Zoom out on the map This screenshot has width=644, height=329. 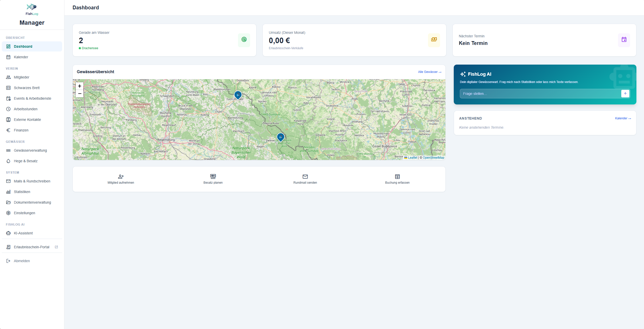click(80, 94)
